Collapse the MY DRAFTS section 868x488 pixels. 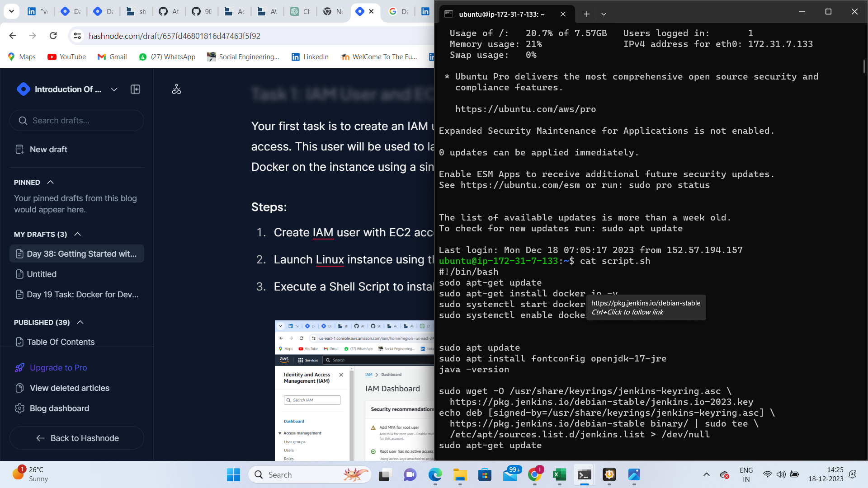tap(78, 234)
